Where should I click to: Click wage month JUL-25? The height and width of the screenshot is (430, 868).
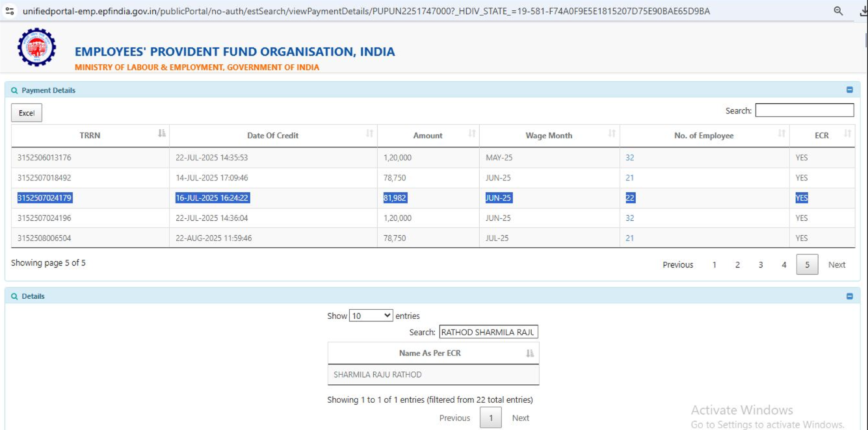coord(498,238)
